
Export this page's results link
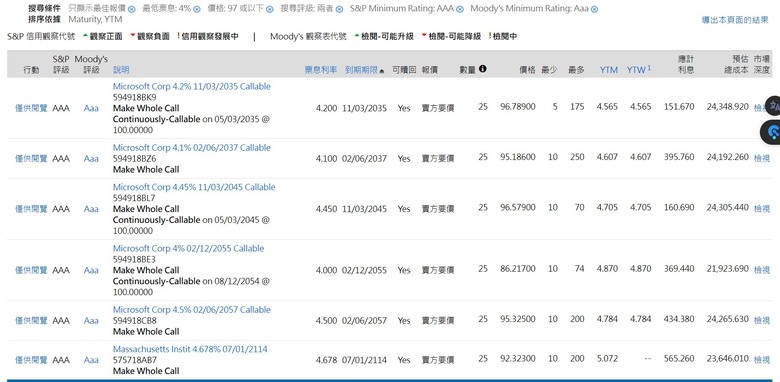pos(735,20)
